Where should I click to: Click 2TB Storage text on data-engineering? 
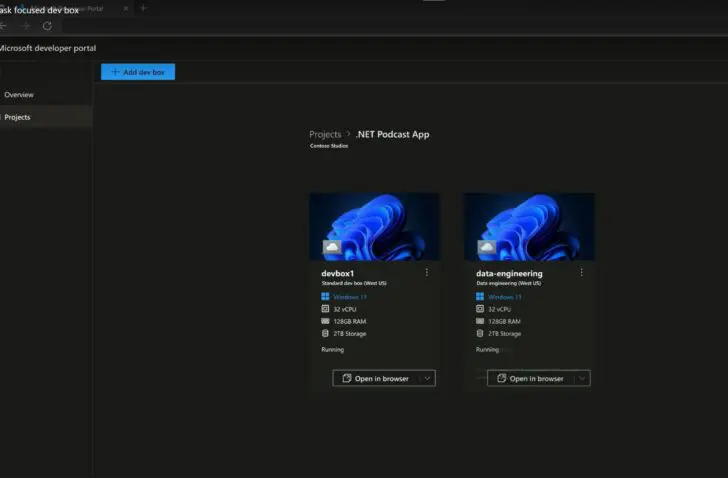point(504,334)
